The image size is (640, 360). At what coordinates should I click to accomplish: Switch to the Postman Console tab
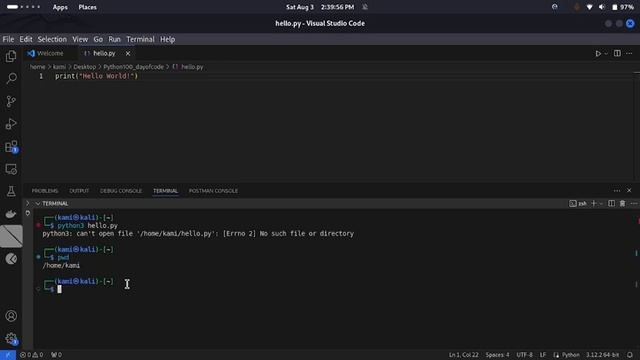click(213, 191)
